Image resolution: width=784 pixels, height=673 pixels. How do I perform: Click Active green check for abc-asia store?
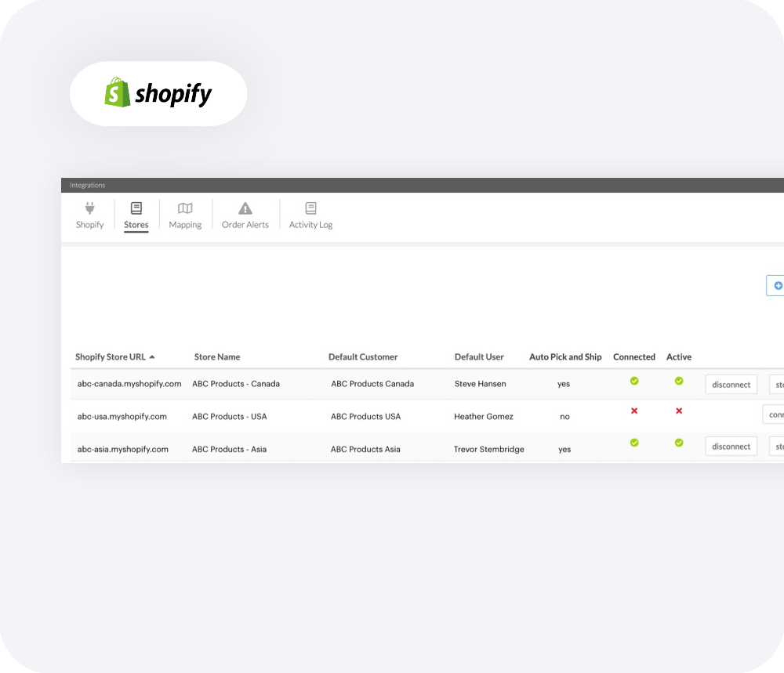(678, 443)
